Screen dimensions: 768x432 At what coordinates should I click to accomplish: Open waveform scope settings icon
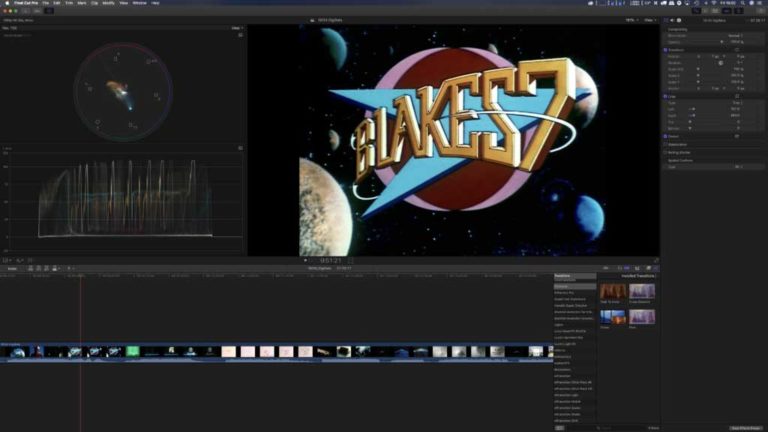(x=240, y=148)
